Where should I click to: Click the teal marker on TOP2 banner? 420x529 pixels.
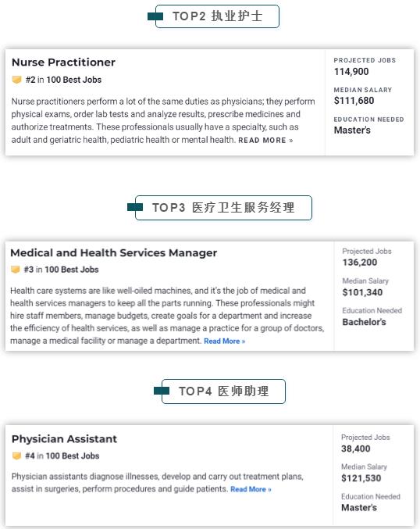click(x=155, y=16)
